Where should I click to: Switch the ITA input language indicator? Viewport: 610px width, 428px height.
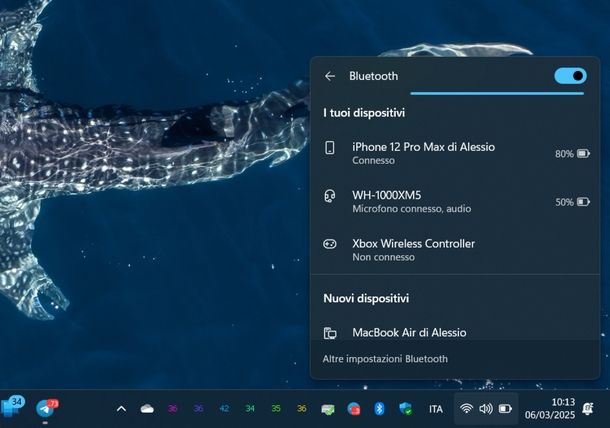click(436, 409)
